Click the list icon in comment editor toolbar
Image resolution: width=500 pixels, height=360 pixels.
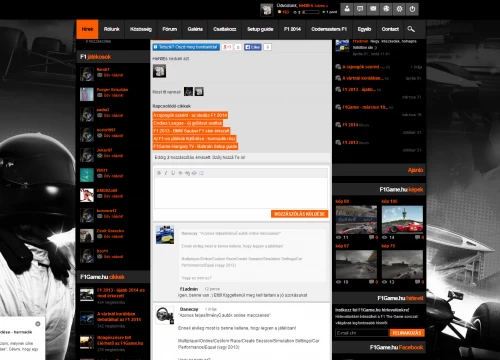[x=201, y=173]
